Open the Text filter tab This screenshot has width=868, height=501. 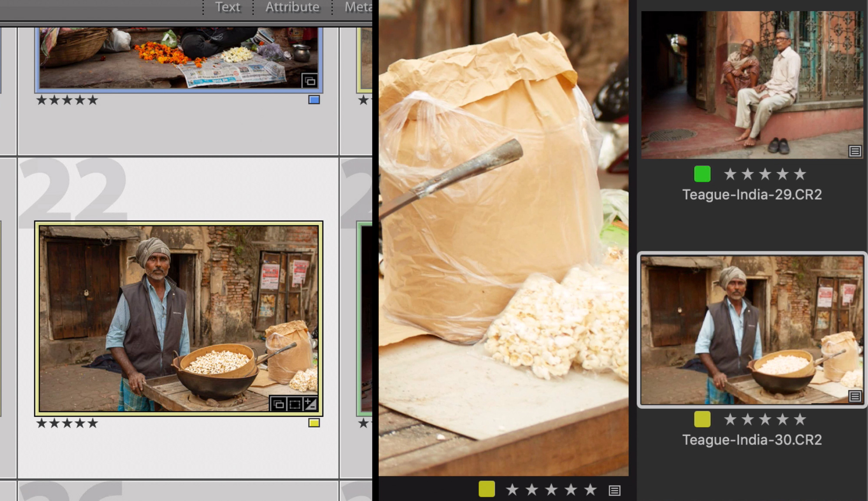(x=227, y=7)
